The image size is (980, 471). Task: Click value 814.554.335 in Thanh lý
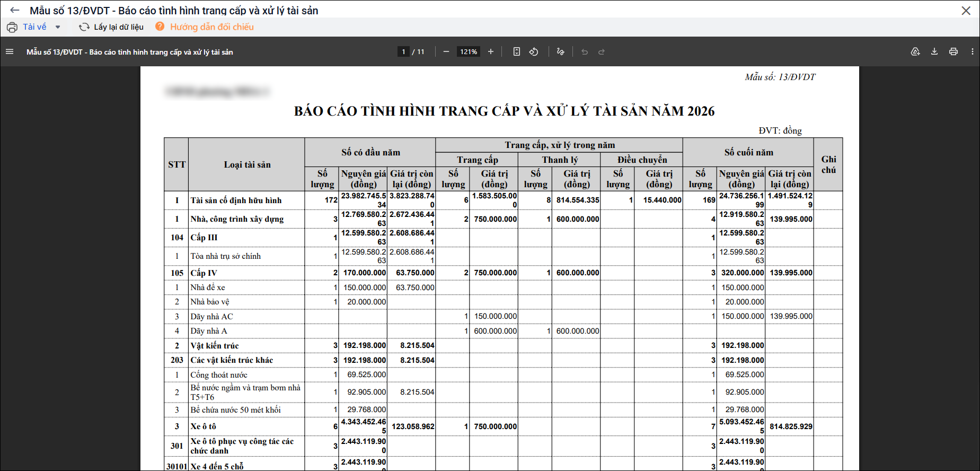[x=578, y=200]
